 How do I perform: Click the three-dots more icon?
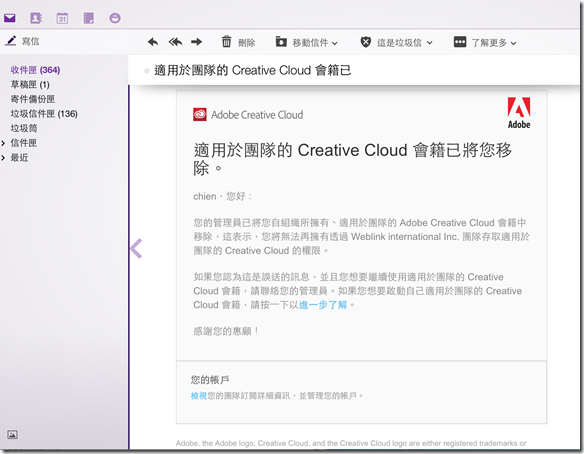(x=460, y=42)
